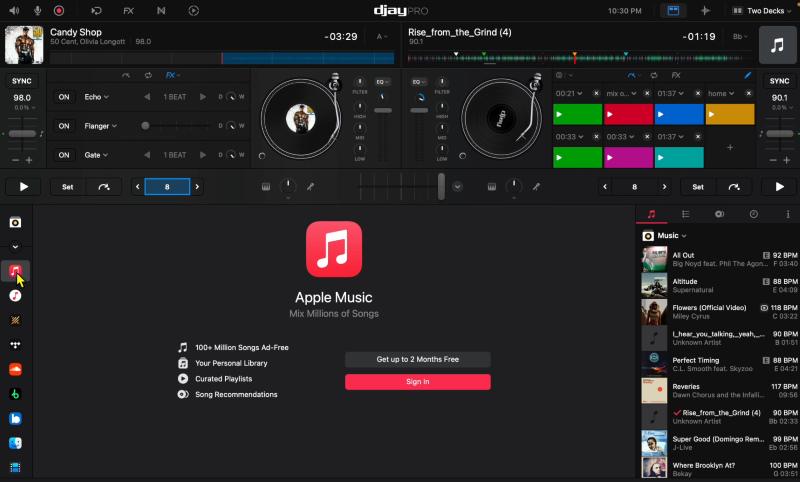Image resolution: width=800 pixels, height=482 pixels.
Task: Select the Where Brooklyn At? track
Action: coord(719,469)
